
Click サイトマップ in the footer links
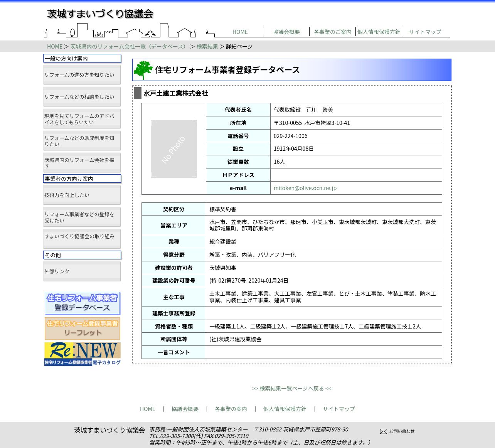[x=339, y=409]
